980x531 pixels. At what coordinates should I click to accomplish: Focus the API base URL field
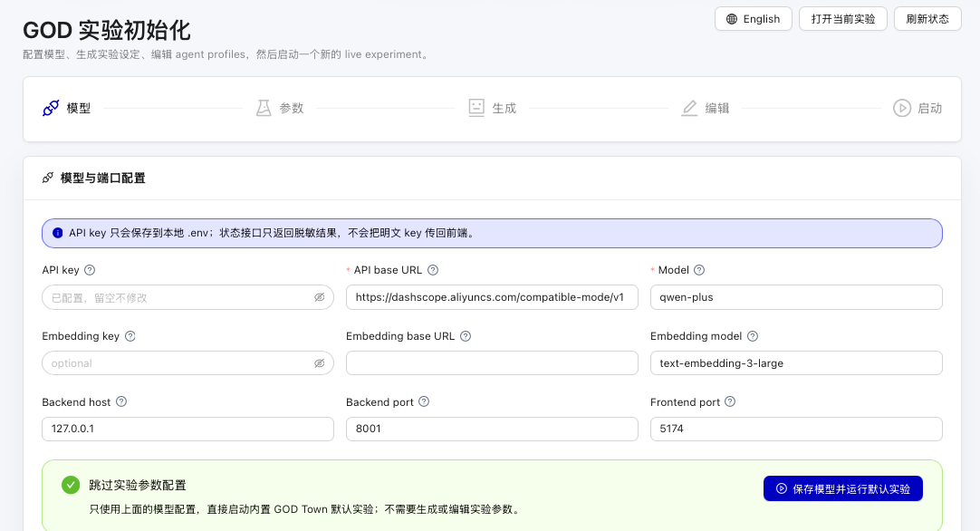pyautogui.click(x=492, y=298)
